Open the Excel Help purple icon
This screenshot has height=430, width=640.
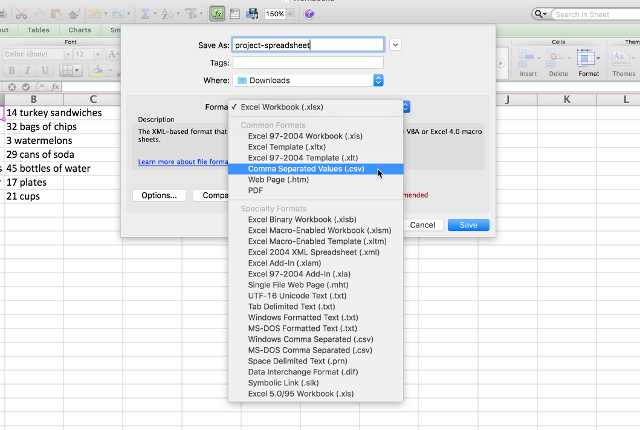click(x=309, y=14)
